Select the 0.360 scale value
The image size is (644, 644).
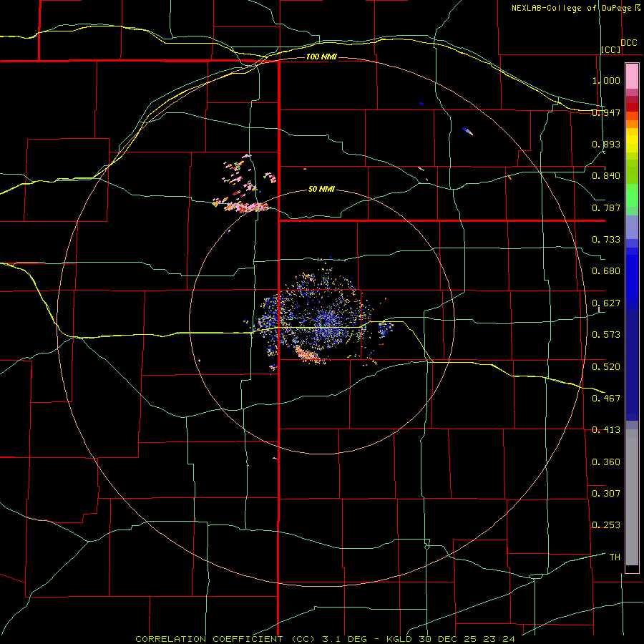[x=606, y=462]
